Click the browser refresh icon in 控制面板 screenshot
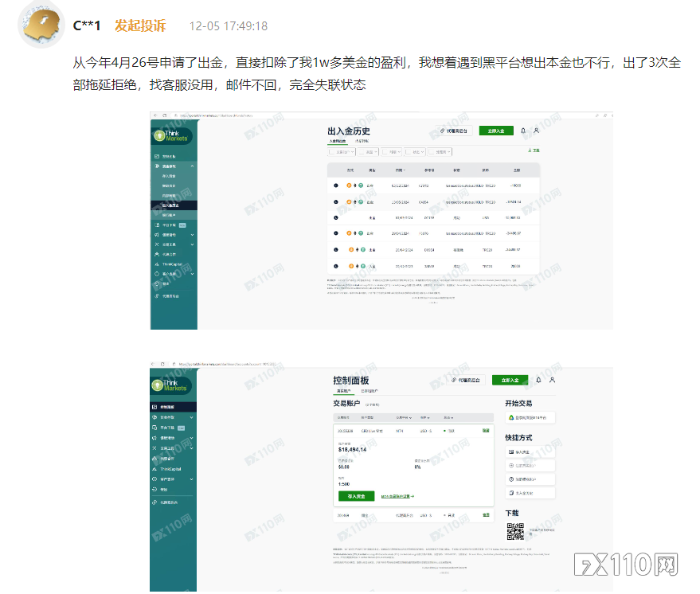 coord(162,364)
